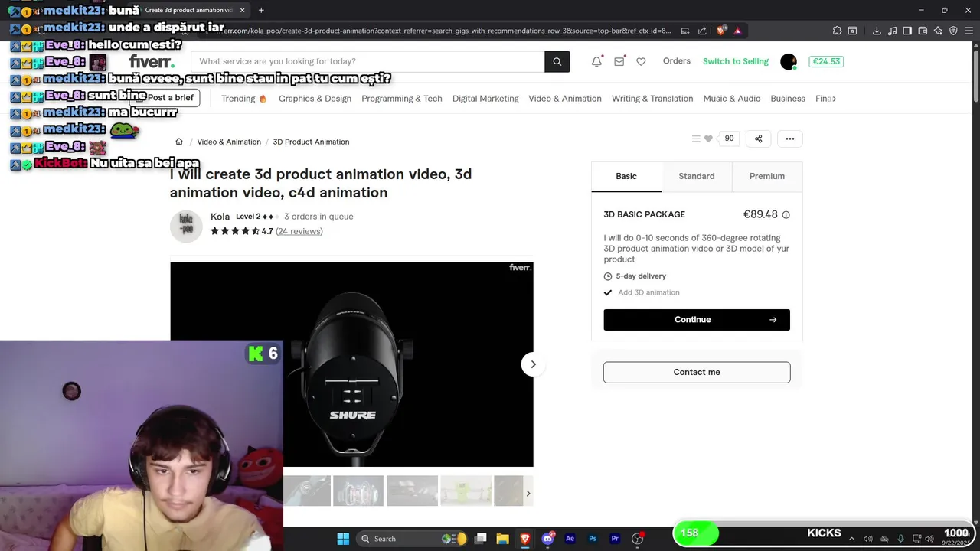The height and width of the screenshot is (551, 980).
Task: Select the second gallery thumbnail
Action: [x=358, y=491]
